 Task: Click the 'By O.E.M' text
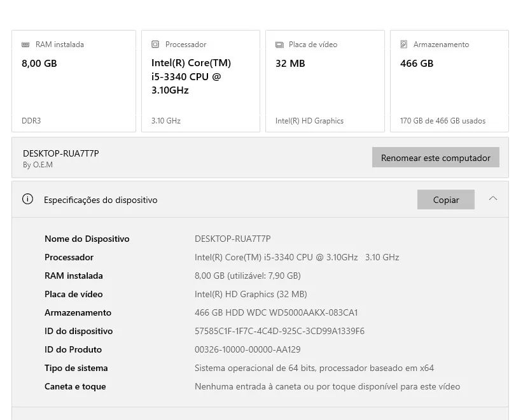click(x=38, y=165)
